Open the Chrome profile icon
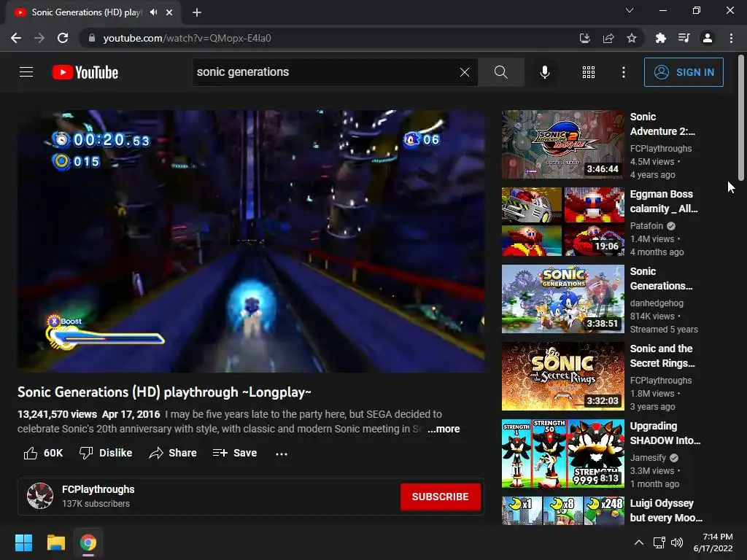Image resolution: width=747 pixels, height=560 pixels. tap(708, 38)
